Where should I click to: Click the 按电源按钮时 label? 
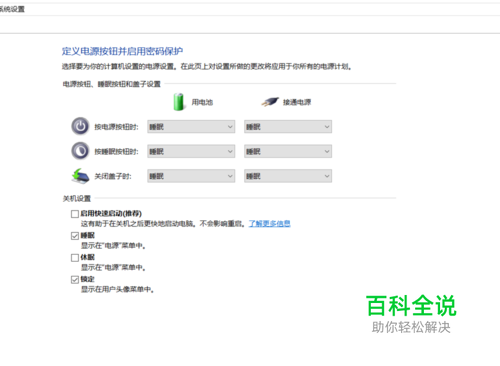(x=116, y=127)
